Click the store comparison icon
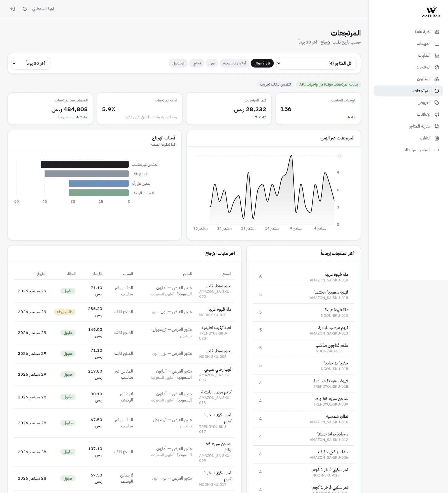Image resolution: width=448 pixels, height=493 pixels. (437, 126)
